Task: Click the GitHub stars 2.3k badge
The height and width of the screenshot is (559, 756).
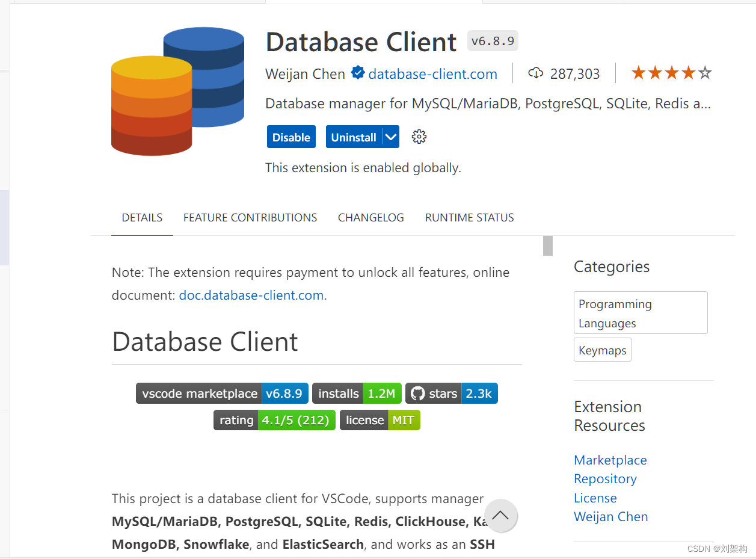Action: [x=452, y=394]
